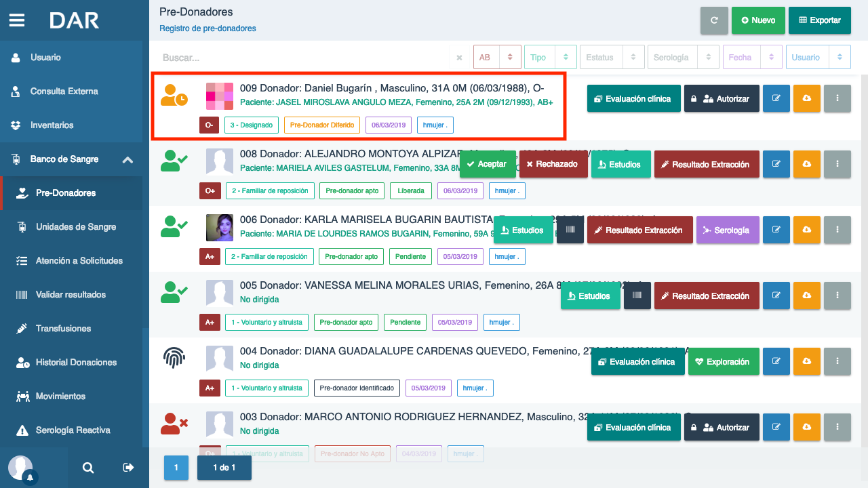Click the pink pixel avatar of donor 009
This screenshot has height=488, width=868.
point(220,96)
